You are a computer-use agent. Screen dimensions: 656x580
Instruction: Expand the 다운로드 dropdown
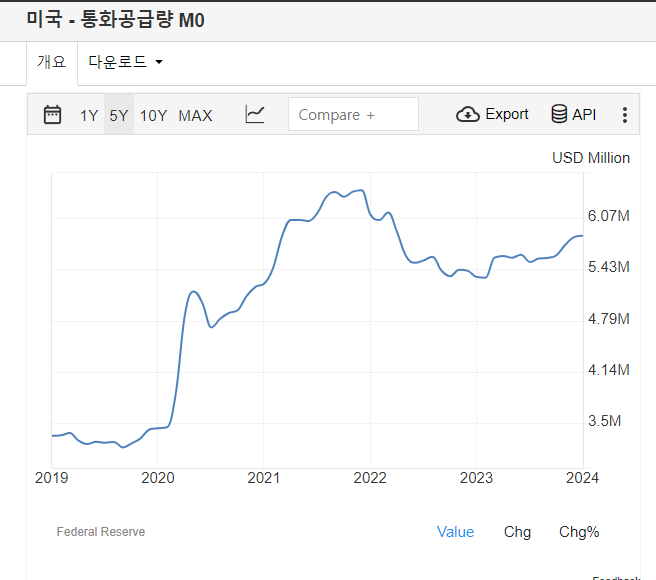coord(125,62)
